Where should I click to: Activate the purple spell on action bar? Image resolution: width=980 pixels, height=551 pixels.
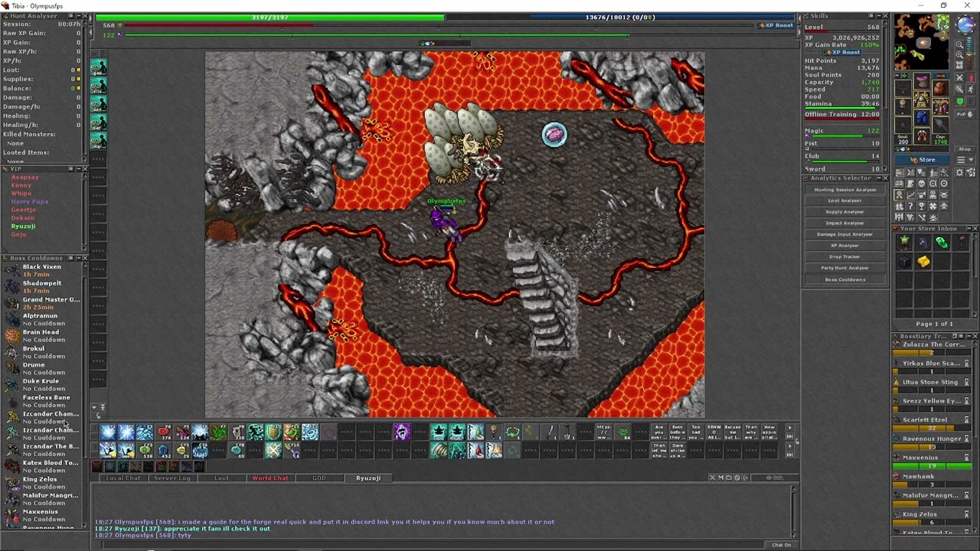coord(402,433)
